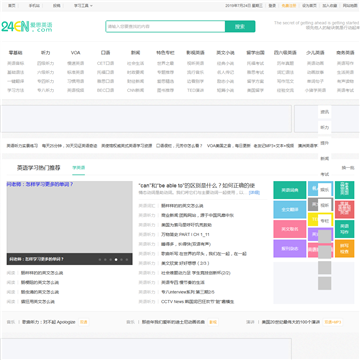Open the BEC口语 link

[x=105, y=90]
